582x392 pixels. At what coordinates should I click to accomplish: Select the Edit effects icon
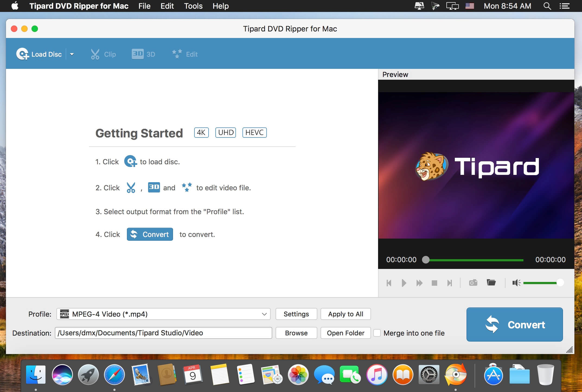177,53
